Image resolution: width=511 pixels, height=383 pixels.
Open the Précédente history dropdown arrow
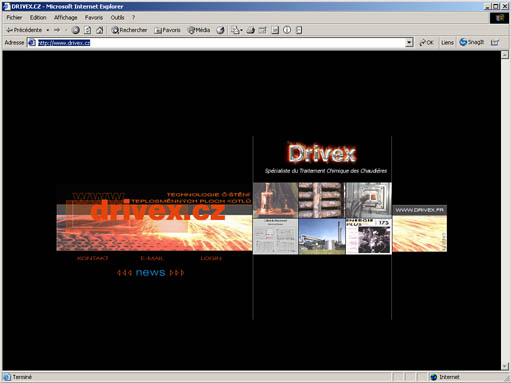click(48, 30)
